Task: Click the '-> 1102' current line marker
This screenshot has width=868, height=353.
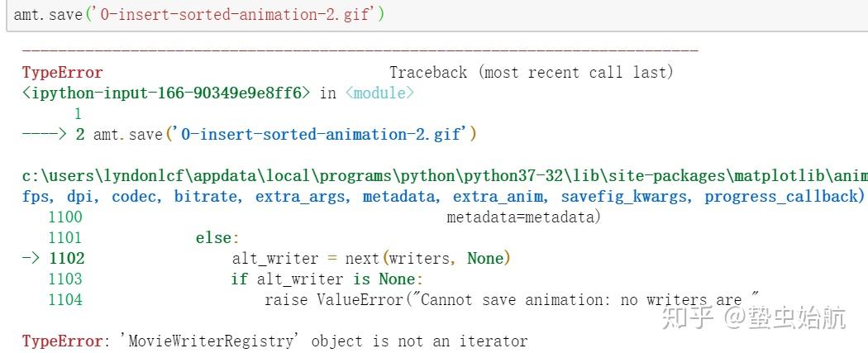Action: (x=53, y=259)
